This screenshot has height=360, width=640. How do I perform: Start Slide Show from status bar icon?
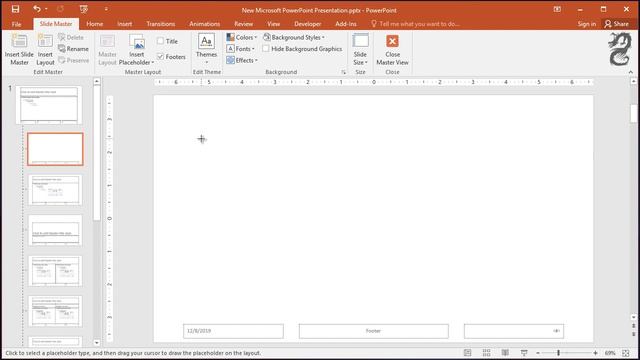coord(524,353)
